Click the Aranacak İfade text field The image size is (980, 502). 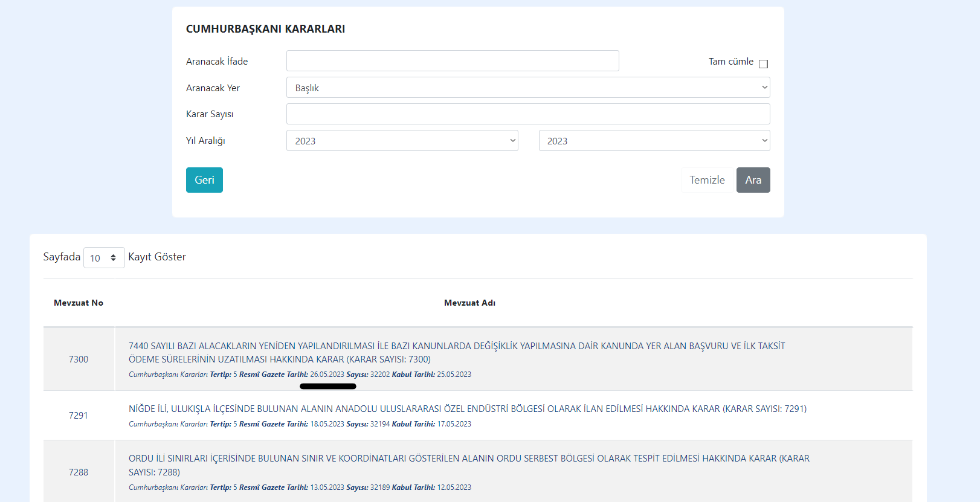(452, 61)
